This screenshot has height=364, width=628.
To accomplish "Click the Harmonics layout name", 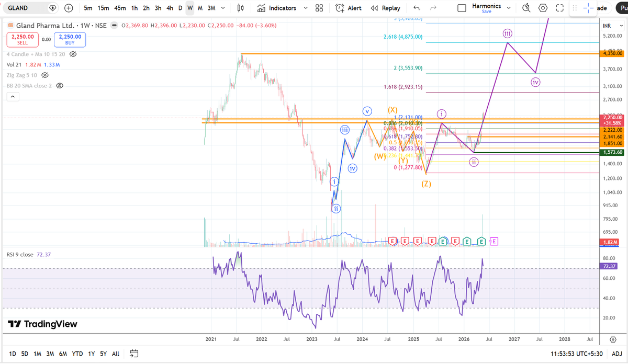I will click(486, 6).
